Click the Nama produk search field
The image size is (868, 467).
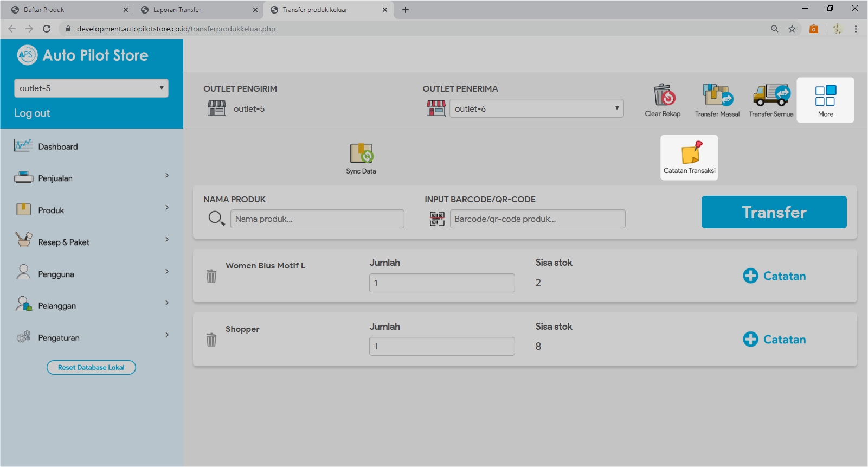tap(317, 219)
